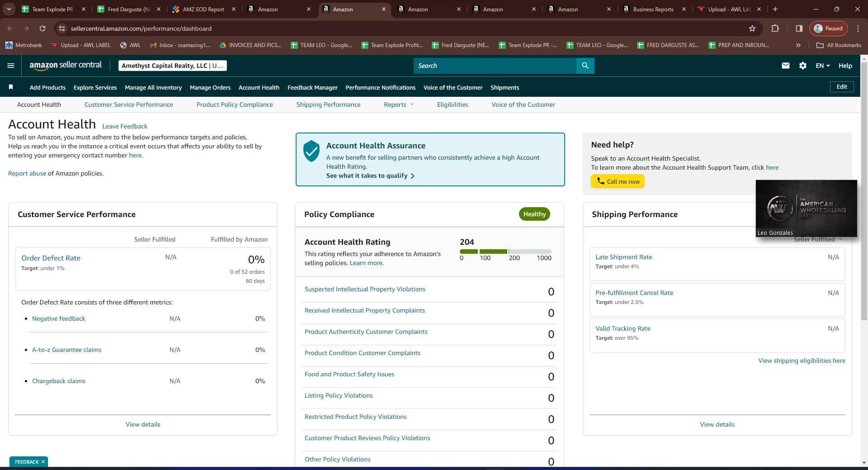This screenshot has width=868, height=470.
Task: Click the Leo Gonzales video thumbnail
Action: tap(807, 209)
